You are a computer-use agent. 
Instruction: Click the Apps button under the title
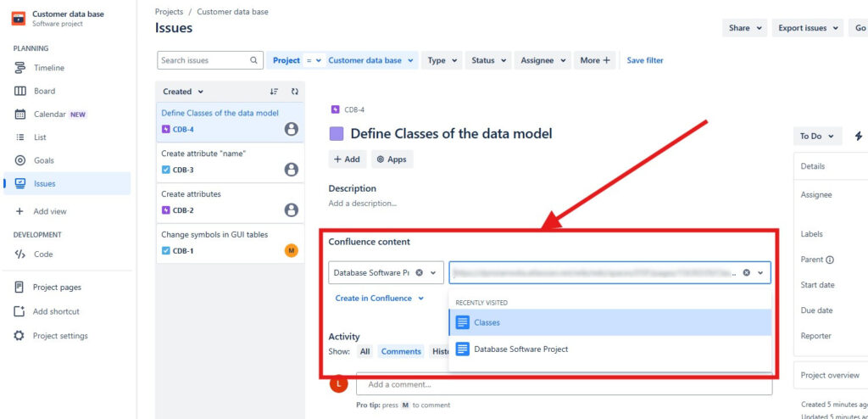[392, 159]
